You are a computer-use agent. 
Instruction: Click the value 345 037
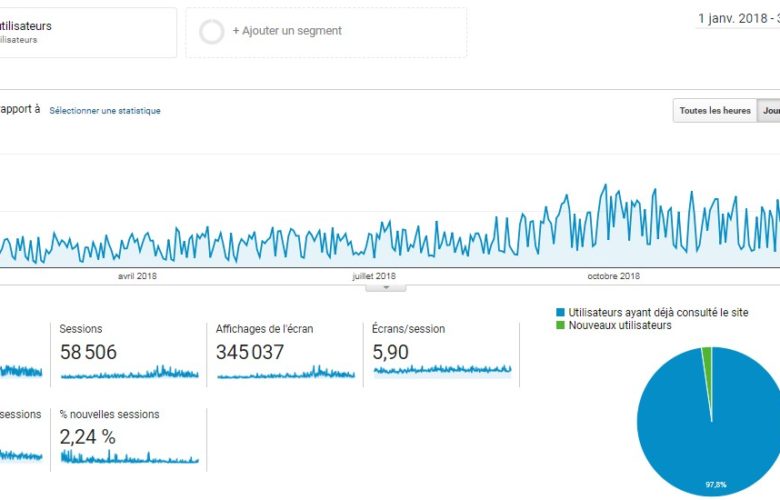click(250, 352)
